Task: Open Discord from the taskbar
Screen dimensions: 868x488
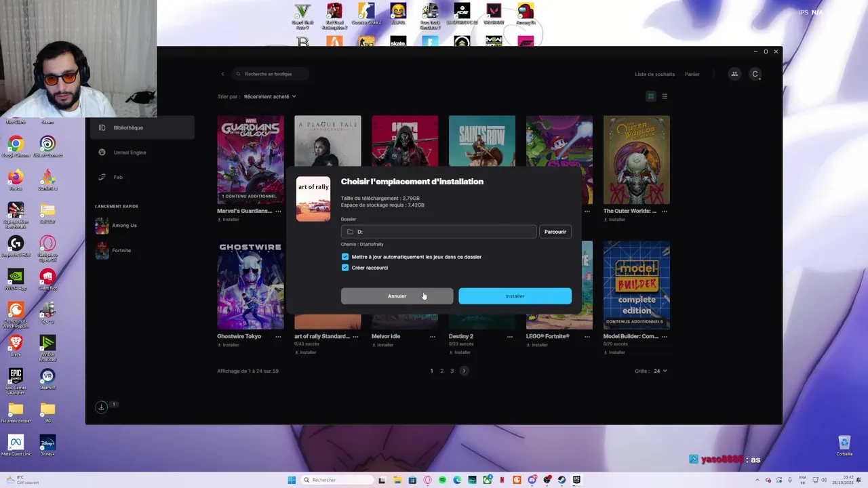Action: click(x=532, y=480)
